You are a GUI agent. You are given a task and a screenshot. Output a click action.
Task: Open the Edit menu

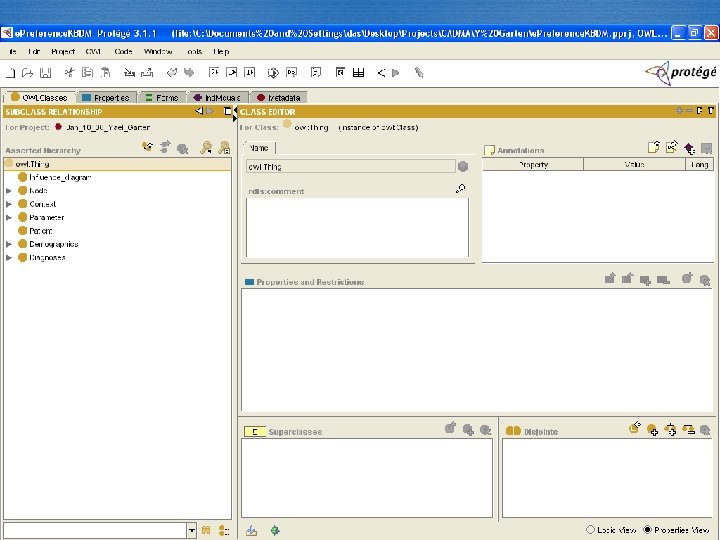tap(34, 51)
